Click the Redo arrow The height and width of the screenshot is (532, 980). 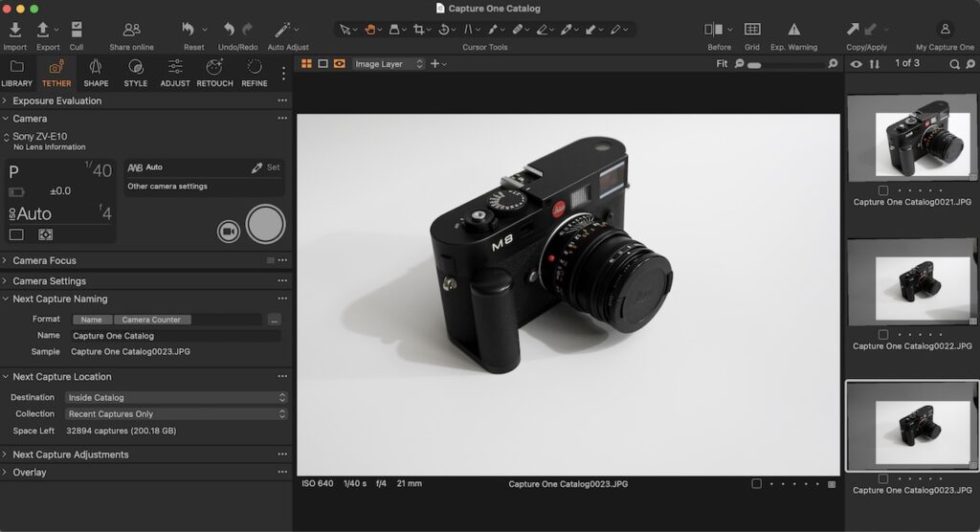[248, 30]
